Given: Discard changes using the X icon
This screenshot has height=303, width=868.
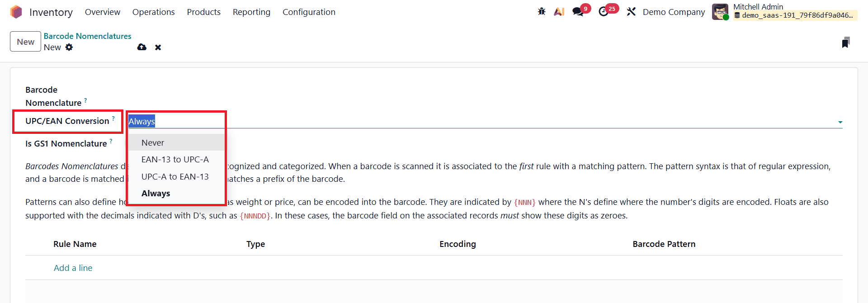Looking at the screenshot, I should click(x=158, y=47).
